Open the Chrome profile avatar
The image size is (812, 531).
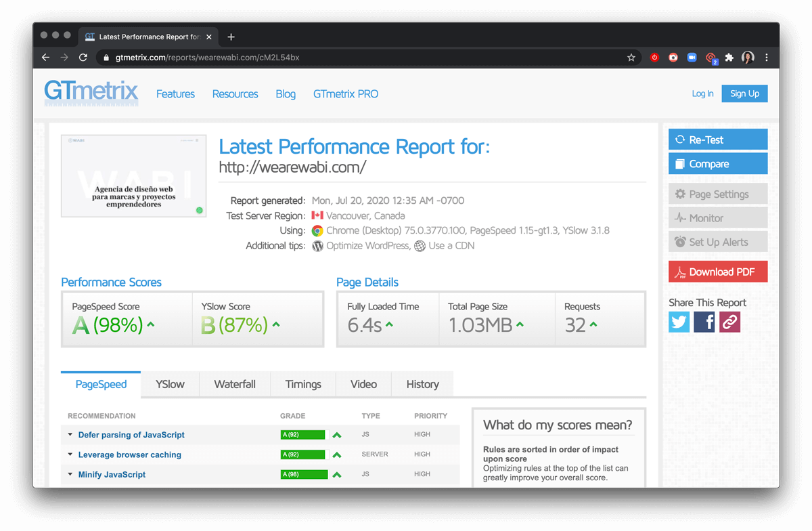(748, 58)
